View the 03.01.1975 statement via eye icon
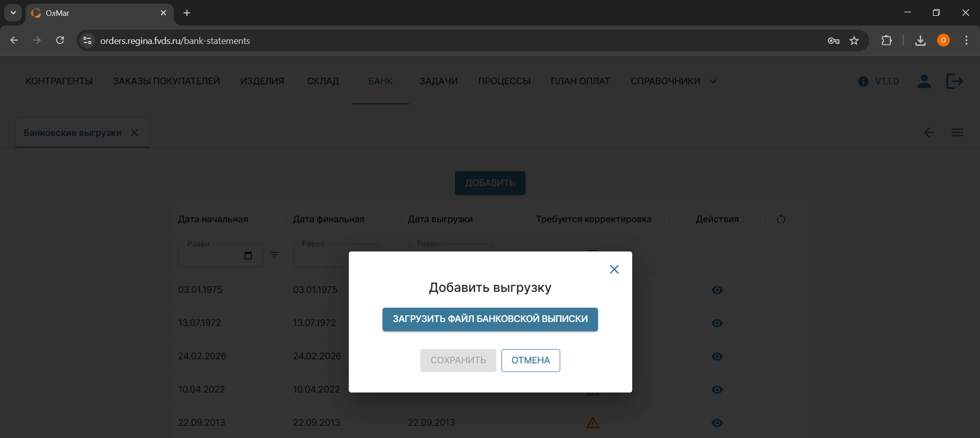Screen dimensions: 980x438 click(x=717, y=290)
